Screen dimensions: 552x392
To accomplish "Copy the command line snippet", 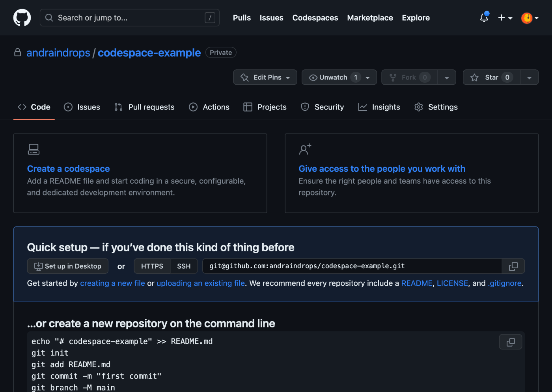I will (511, 342).
